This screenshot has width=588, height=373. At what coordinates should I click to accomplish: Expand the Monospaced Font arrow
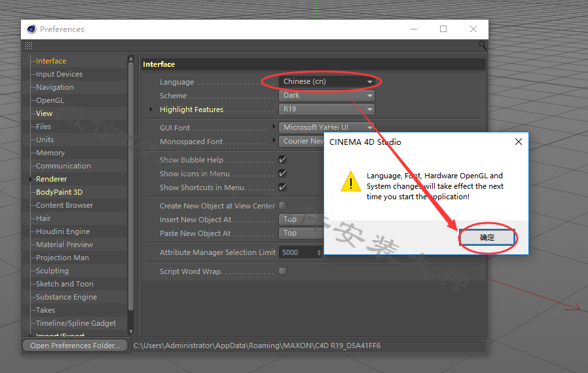coord(274,140)
